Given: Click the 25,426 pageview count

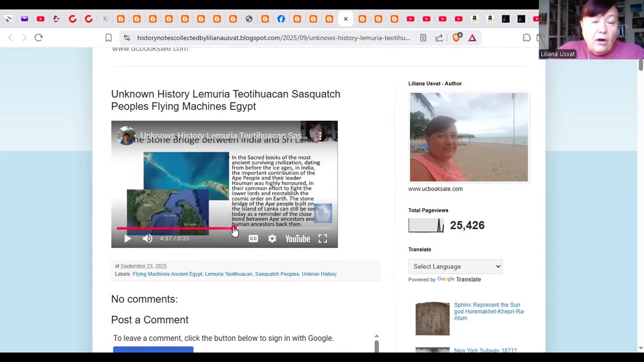Looking at the screenshot, I should [x=467, y=225].
